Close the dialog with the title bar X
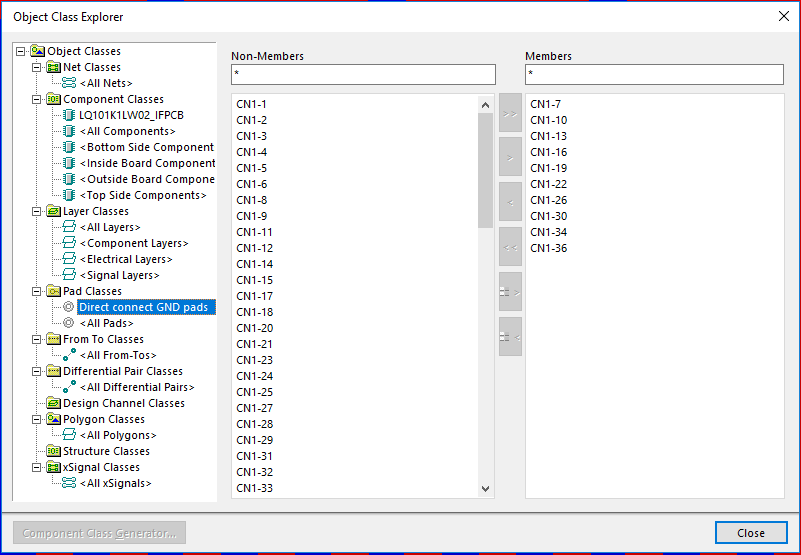 (784, 16)
